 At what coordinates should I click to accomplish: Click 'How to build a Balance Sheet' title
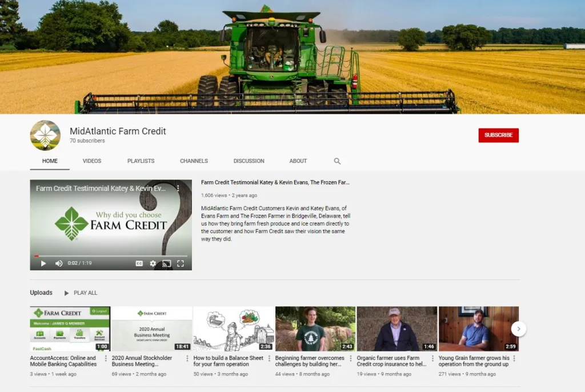229,361
